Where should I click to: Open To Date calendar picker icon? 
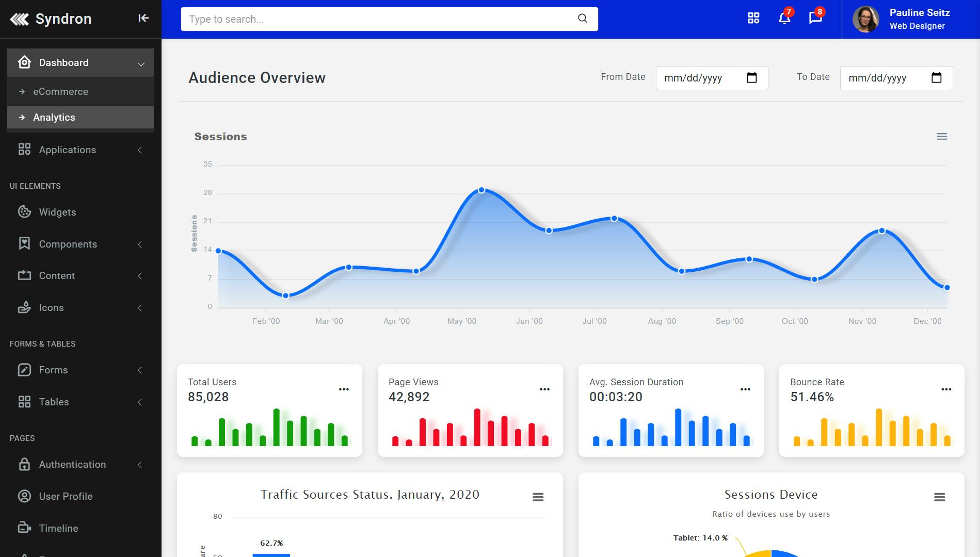(x=937, y=78)
